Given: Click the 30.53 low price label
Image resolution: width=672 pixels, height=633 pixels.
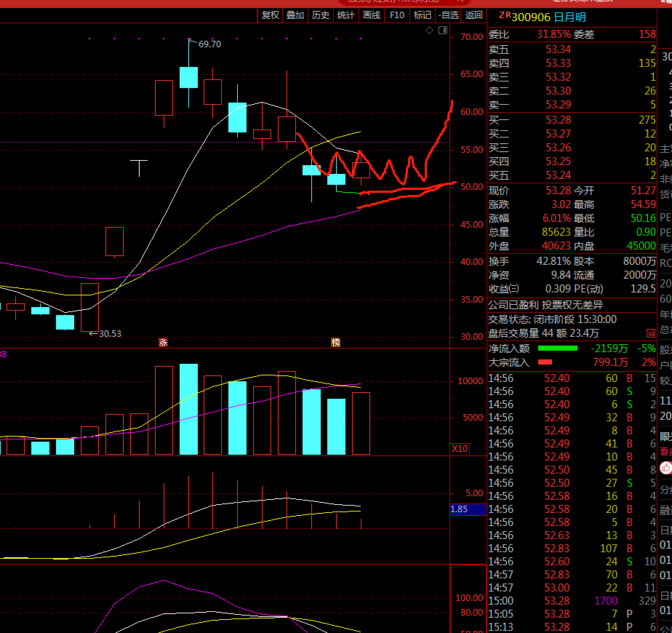Looking at the screenshot, I should point(110,334).
